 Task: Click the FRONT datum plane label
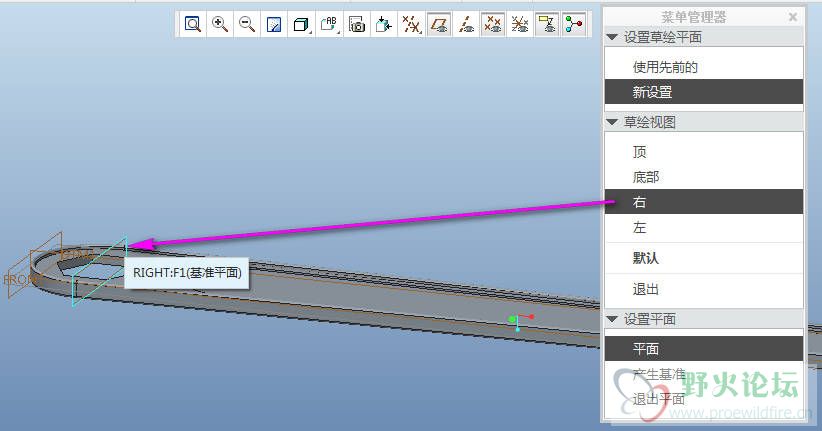19,279
